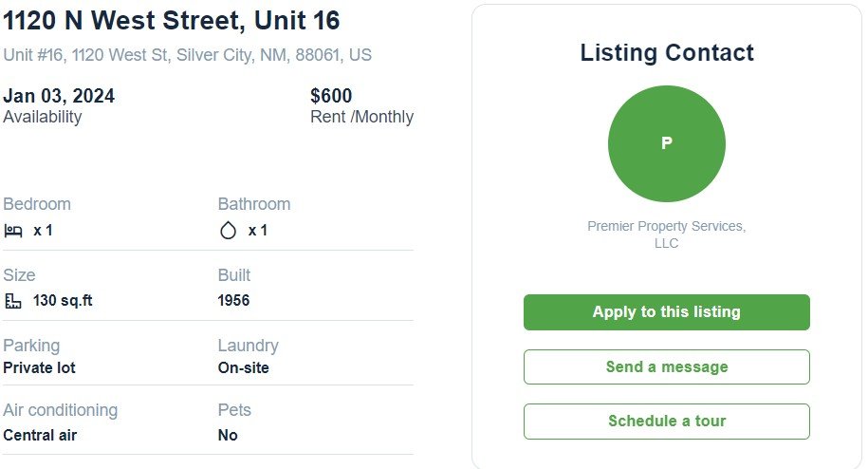
Task: Apply to this listing
Action: (x=667, y=312)
